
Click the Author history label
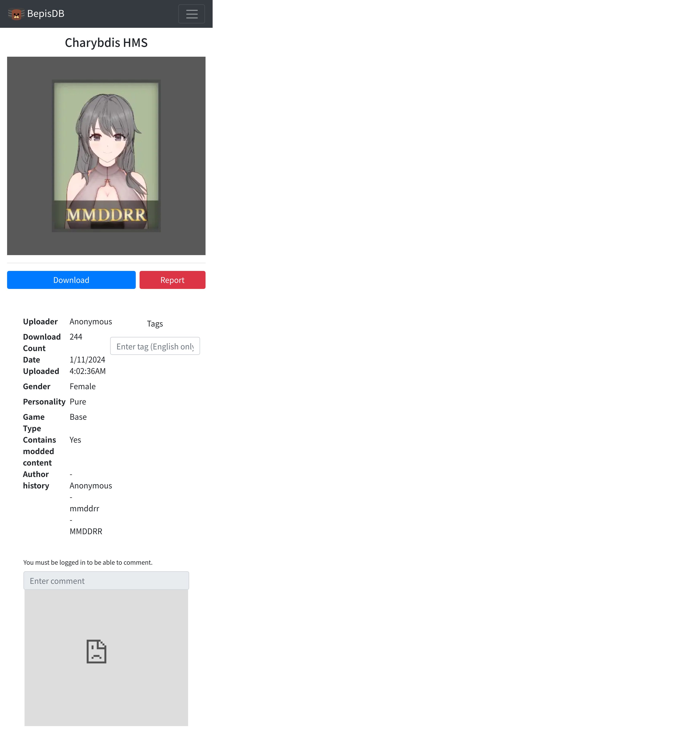point(36,480)
